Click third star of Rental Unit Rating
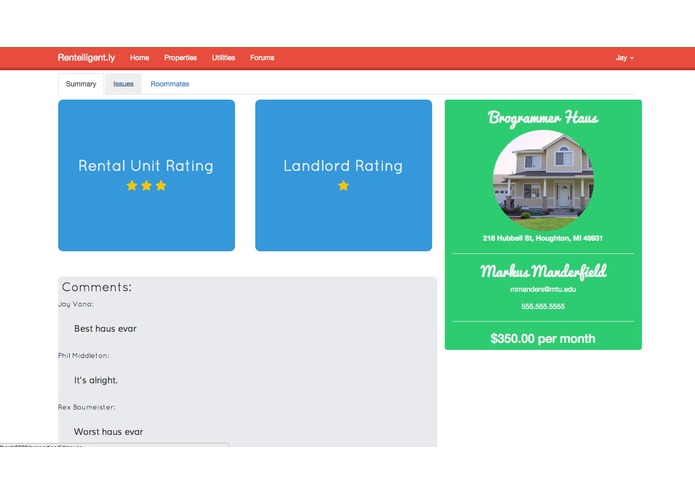The height and width of the screenshot is (494, 695). pos(161,186)
